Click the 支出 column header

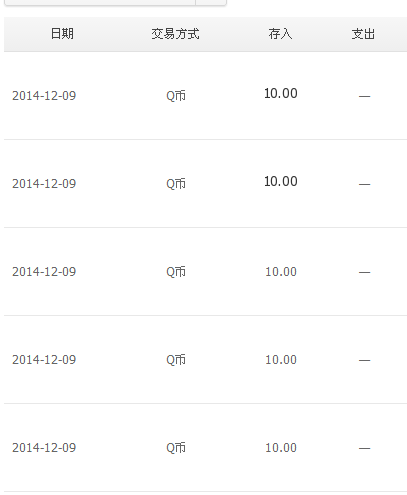[x=363, y=34]
